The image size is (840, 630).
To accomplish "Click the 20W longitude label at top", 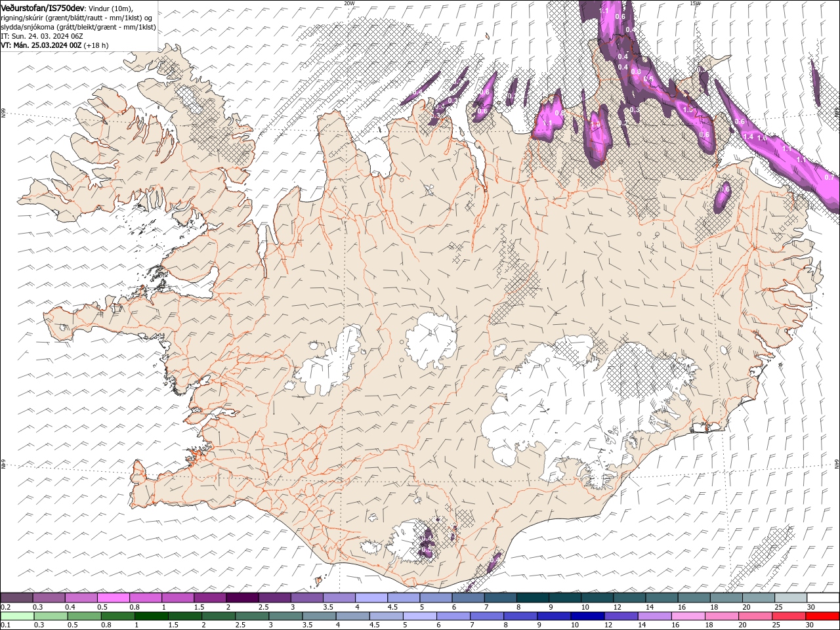I will coord(349,3).
